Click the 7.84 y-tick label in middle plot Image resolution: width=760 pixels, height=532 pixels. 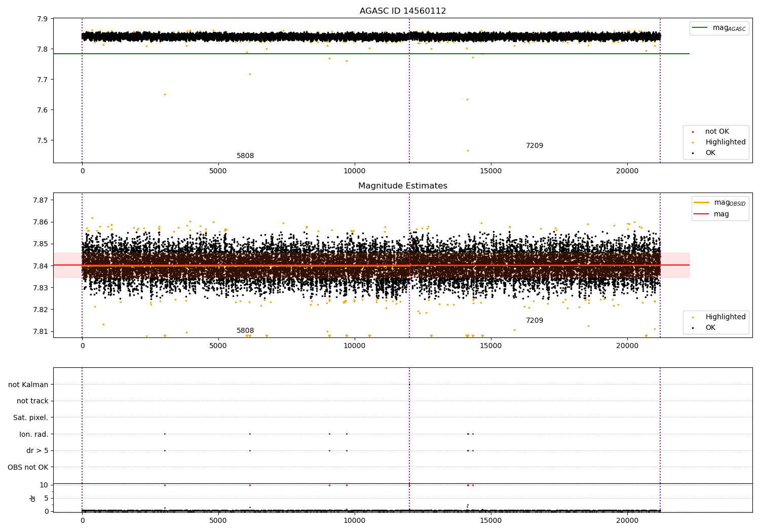41,266
